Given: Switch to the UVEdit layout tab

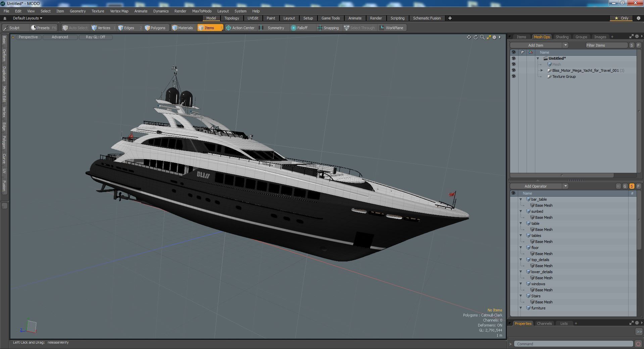Looking at the screenshot, I should coord(253,18).
